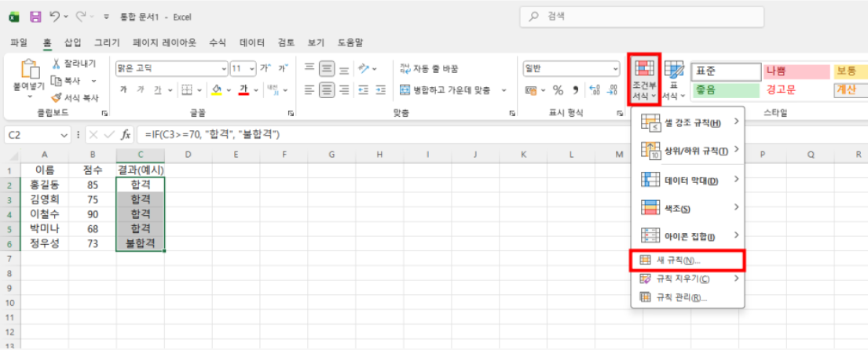868x350 pixels.
Task: Click the percent style icon
Action: (558, 89)
